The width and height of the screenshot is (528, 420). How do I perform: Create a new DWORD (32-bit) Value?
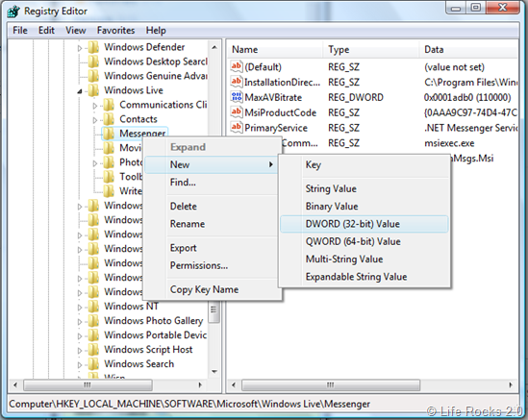(x=365, y=224)
